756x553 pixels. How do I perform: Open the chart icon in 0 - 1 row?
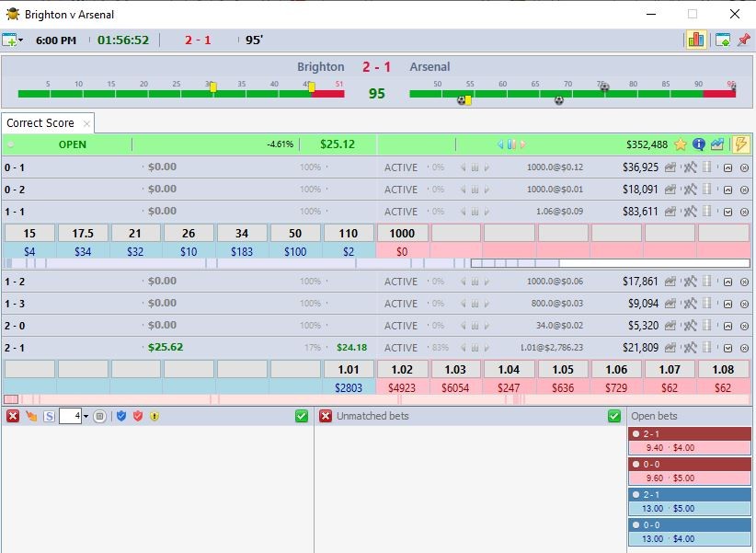coord(670,167)
